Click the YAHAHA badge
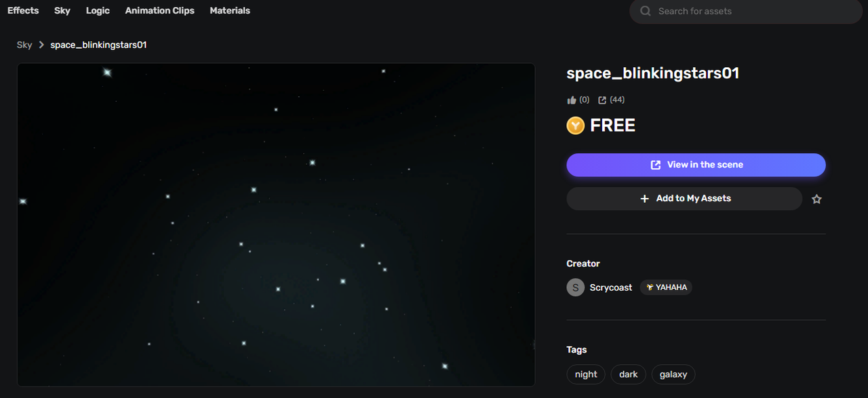Image resolution: width=868 pixels, height=398 pixels. pyautogui.click(x=666, y=287)
